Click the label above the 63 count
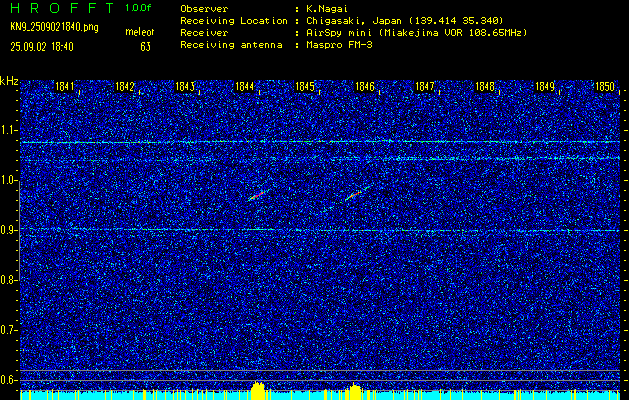 [x=140, y=32]
